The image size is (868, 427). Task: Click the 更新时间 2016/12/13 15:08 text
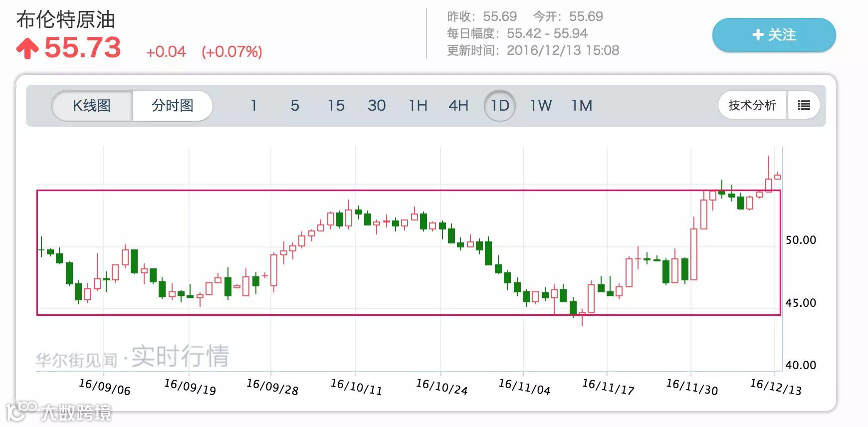click(533, 50)
